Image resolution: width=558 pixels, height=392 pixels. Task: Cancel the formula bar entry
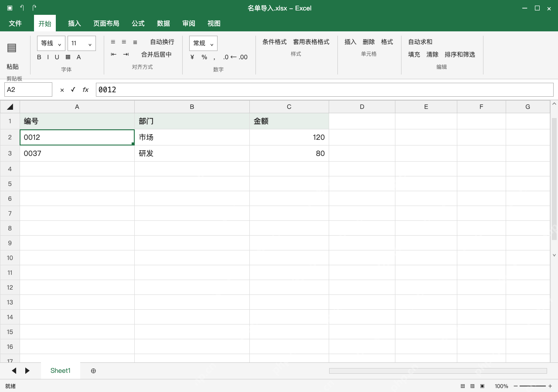pos(62,90)
